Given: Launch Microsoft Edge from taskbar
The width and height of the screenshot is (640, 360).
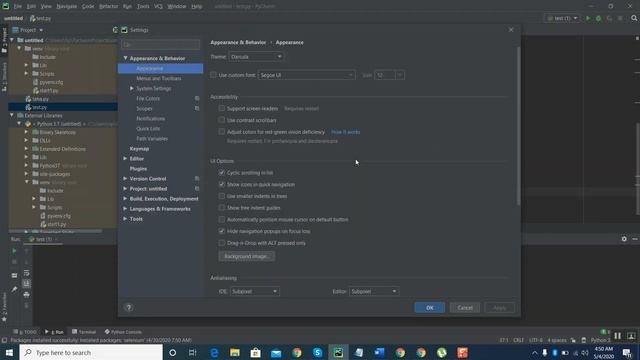Looking at the screenshot, I should (214, 353).
